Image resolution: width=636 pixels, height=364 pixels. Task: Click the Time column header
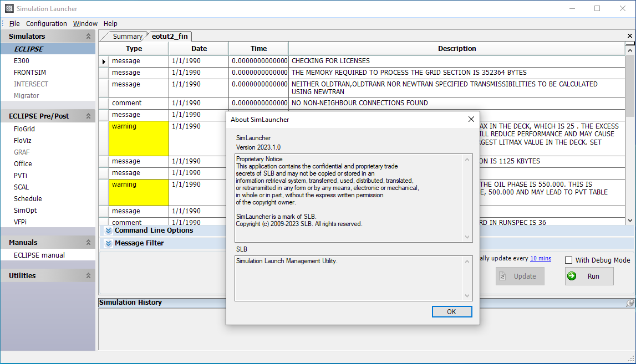(259, 49)
